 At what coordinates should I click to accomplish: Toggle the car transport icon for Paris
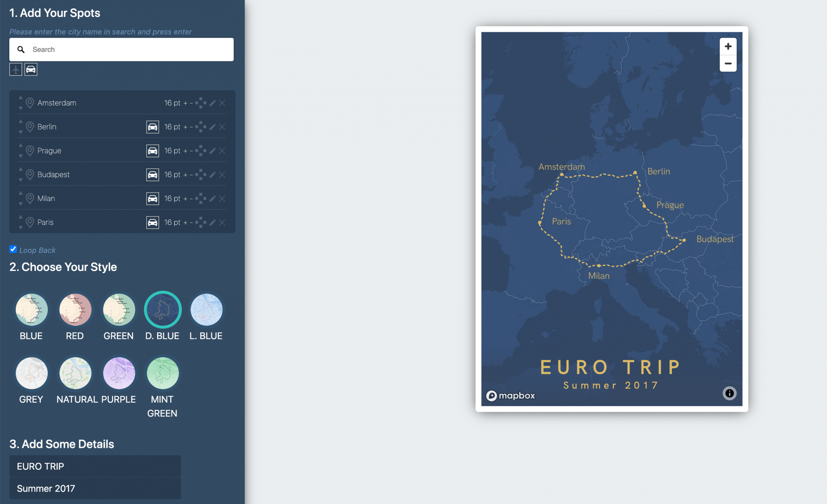point(153,222)
